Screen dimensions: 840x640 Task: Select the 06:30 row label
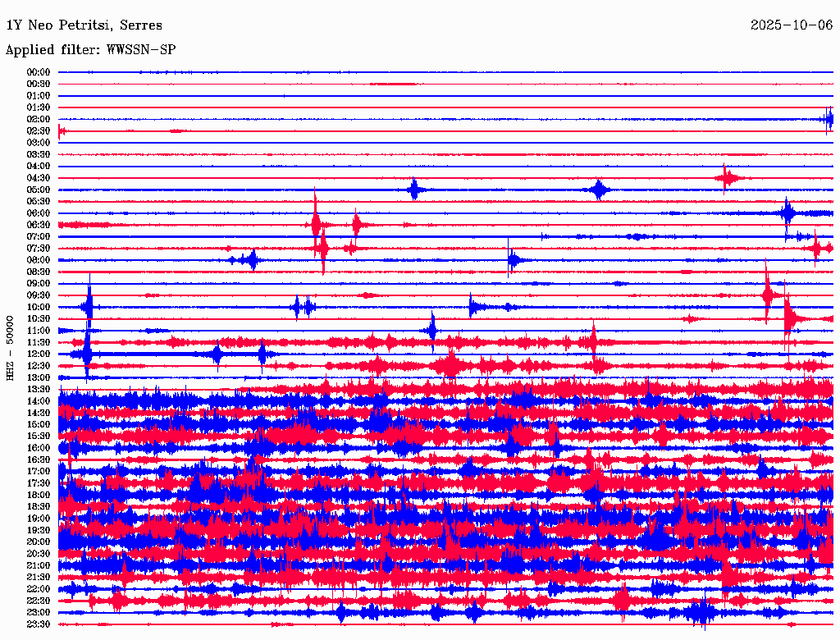click(38, 225)
